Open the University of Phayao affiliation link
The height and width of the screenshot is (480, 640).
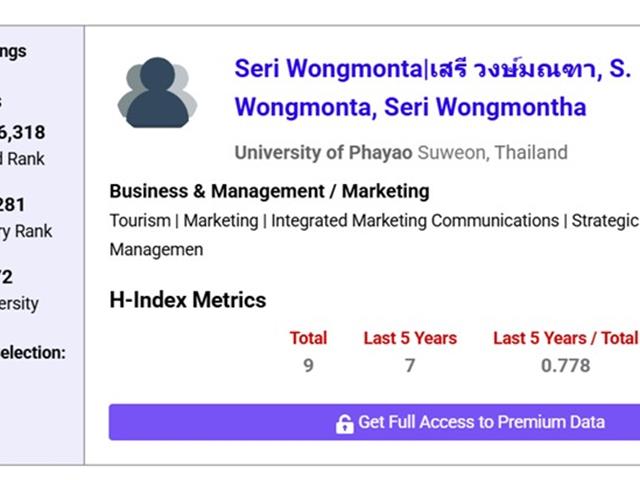[x=324, y=153]
